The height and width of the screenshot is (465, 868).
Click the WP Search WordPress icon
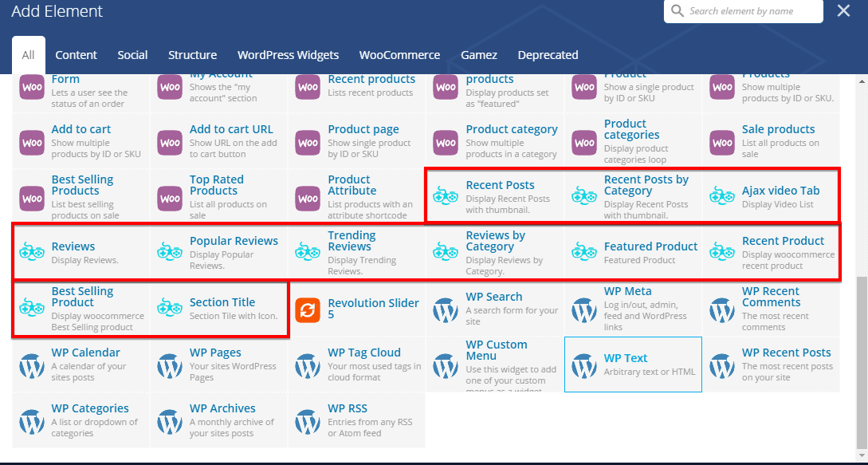[446, 309]
